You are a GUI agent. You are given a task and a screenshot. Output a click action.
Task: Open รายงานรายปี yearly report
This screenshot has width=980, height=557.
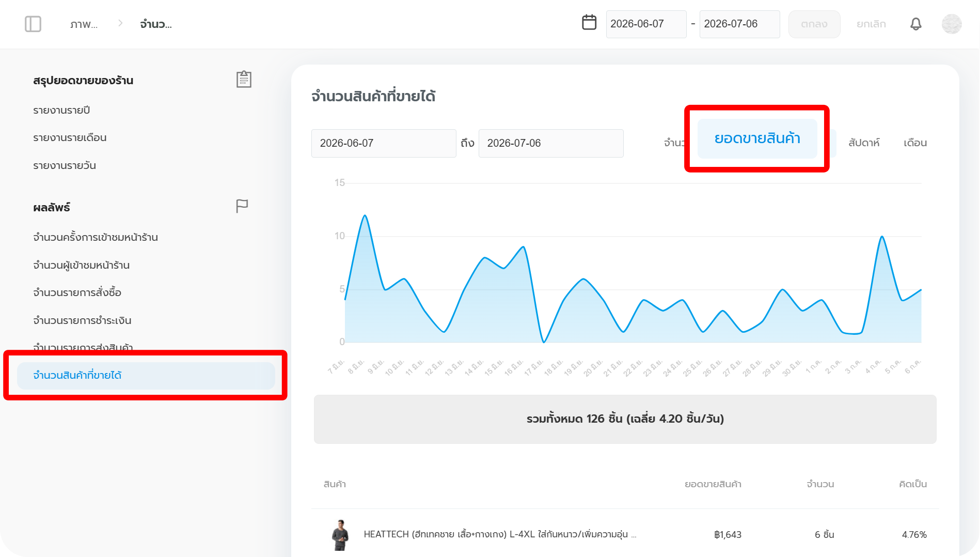point(61,110)
